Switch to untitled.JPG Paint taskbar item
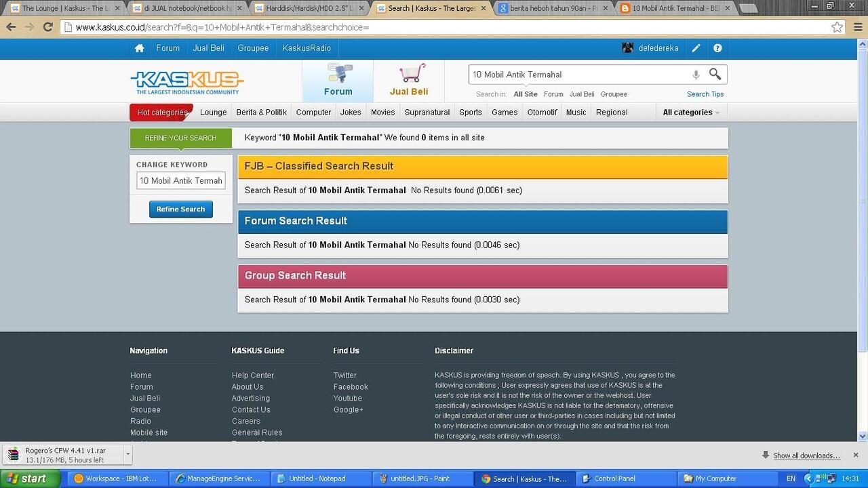The height and width of the screenshot is (488, 868). coord(421,479)
